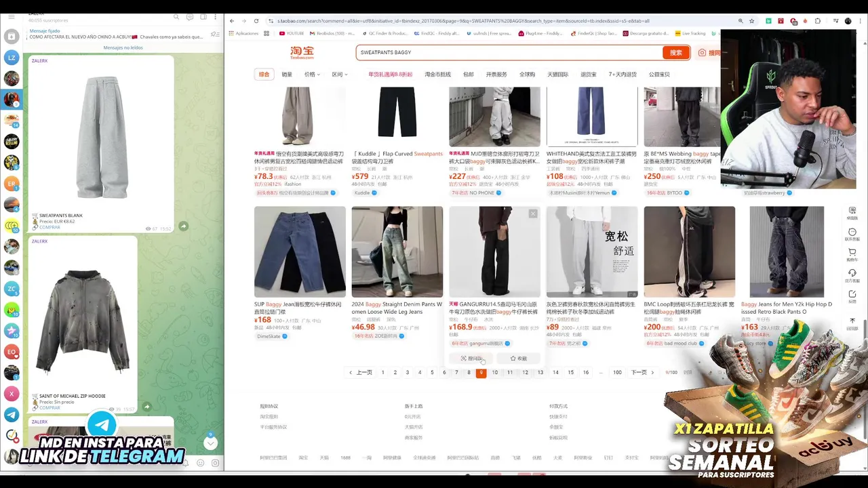Select the 综合 comprehensive sort tab
Image resolution: width=868 pixels, height=488 pixels.
264,75
